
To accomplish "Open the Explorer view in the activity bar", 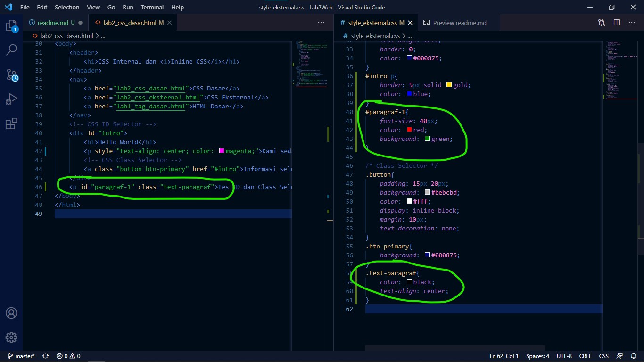I will [11, 26].
